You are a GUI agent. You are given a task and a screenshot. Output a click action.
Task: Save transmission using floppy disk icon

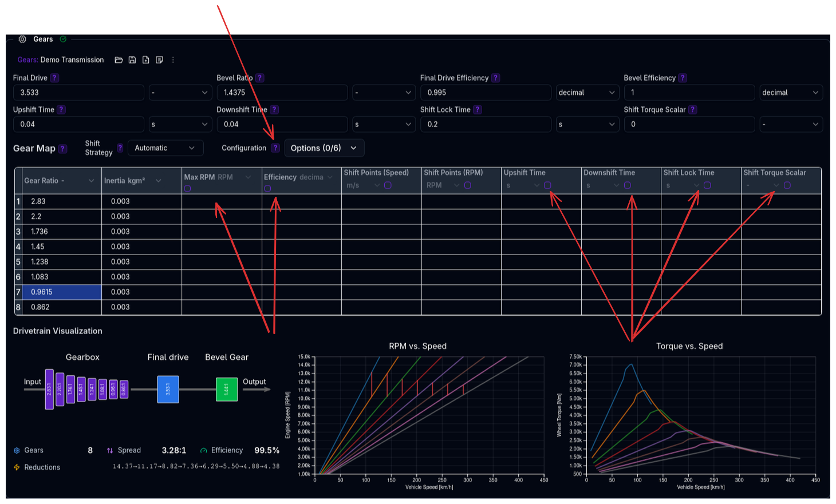click(x=132, y=60)
